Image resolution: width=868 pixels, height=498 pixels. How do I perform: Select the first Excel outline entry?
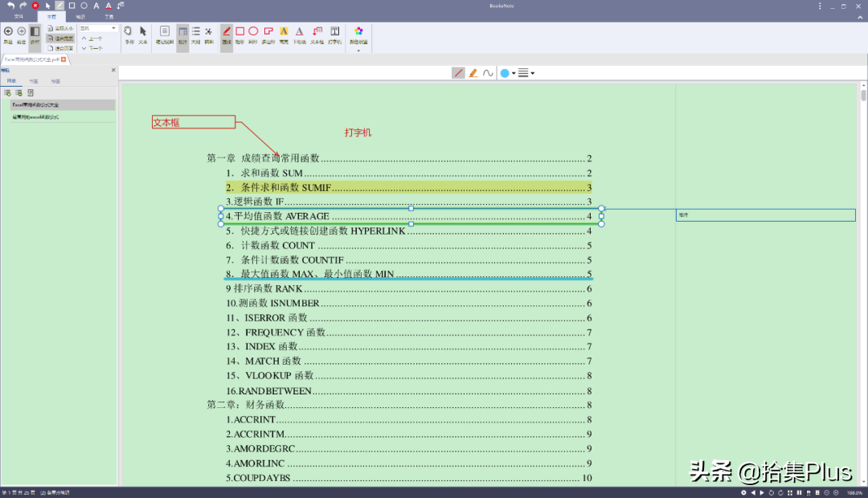point(62,104)
